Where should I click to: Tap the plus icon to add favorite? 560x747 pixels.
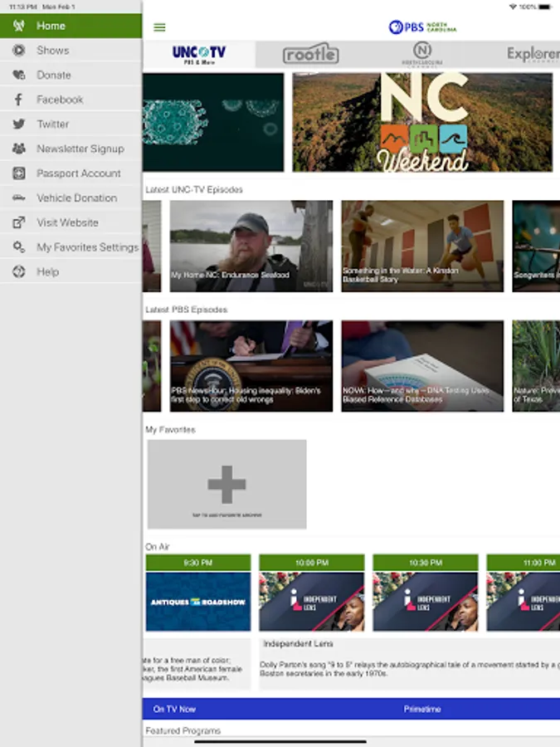click(226, 485)
